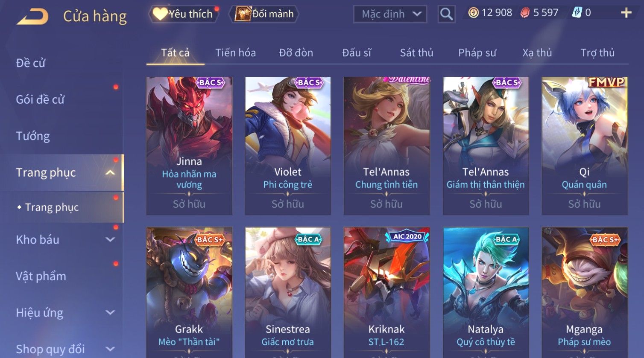
Task: Open the Đổi mảnh chest icon
Action: [x=242, y=14]
